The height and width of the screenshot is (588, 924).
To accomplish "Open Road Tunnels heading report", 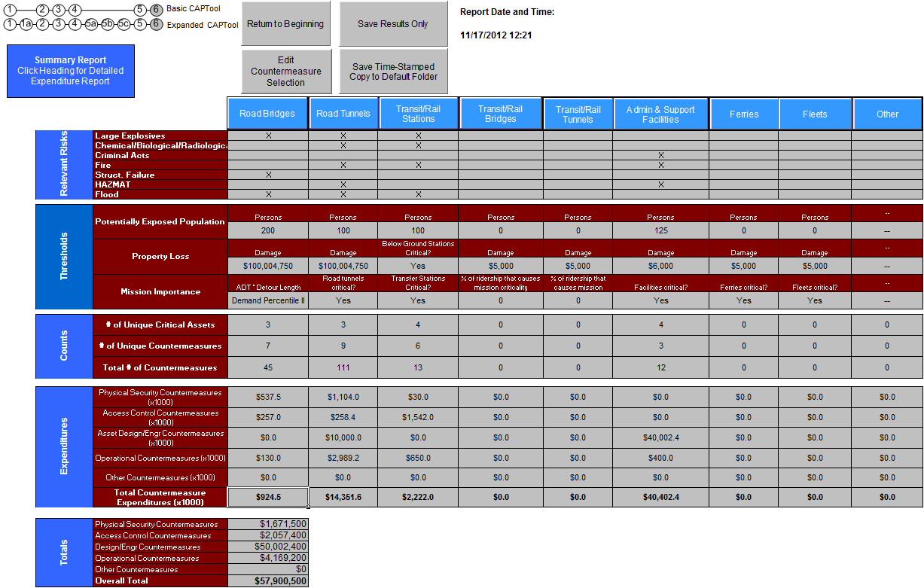I will click(x=343, y=114).
